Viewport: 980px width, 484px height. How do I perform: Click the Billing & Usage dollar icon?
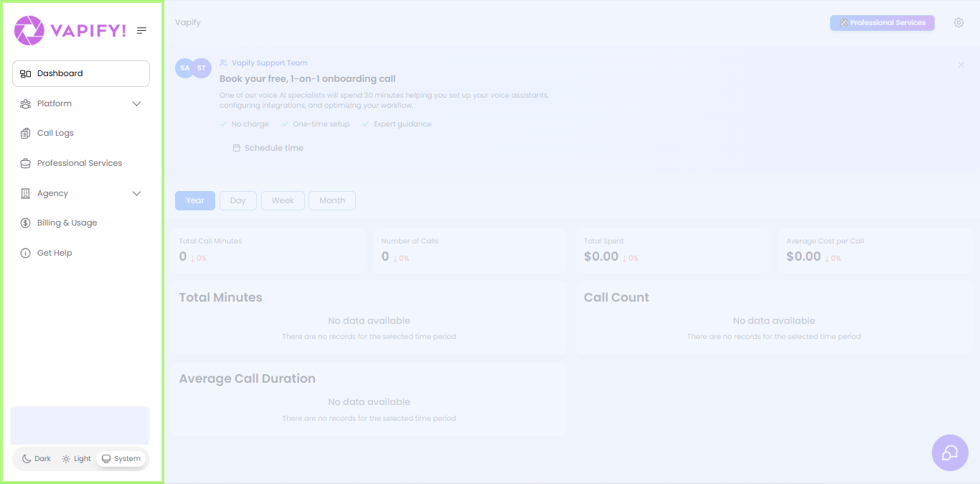pos(25,223)
